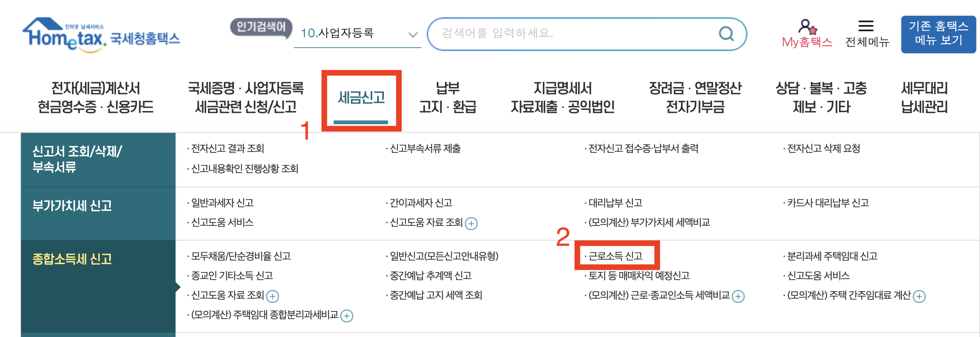Expand (모의계산) 주택 간주임대료 계산 plus icon

pos(920,296)
